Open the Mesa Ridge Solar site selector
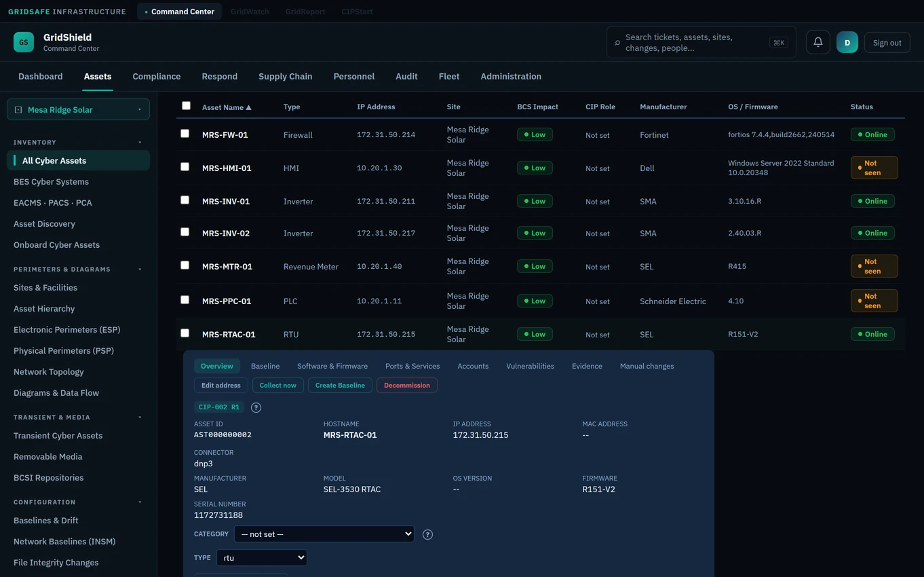This screenshot has height=577, width=924. 78,109
